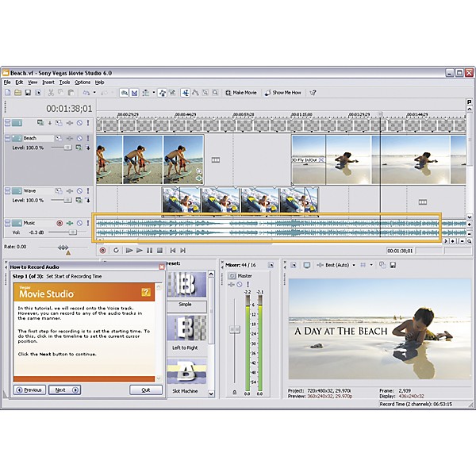This screenshot has height=476, width=476.
Task: Solo the Music audio track
Action: 88,223
